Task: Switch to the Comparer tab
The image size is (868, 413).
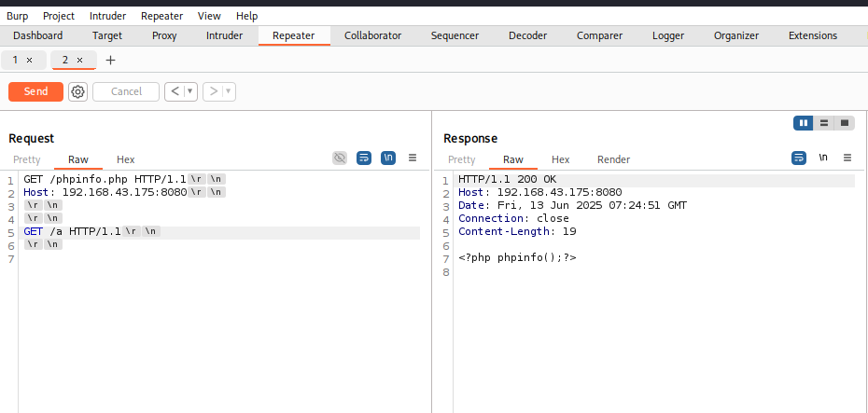Action: tap(599, 36)
